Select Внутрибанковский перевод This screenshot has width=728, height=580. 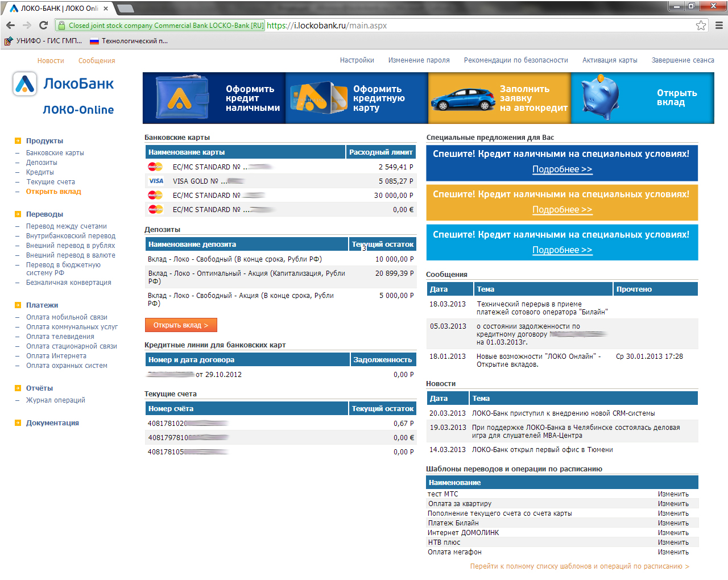[71, 236]
